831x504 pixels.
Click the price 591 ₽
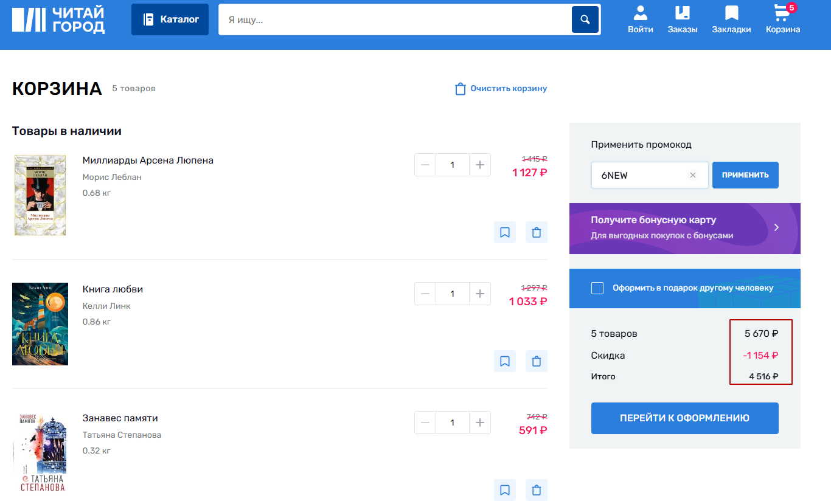click(x=533, y=430)
